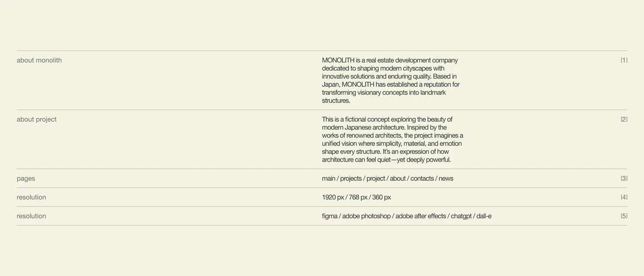Click the [5] index marker

(624, 216)
